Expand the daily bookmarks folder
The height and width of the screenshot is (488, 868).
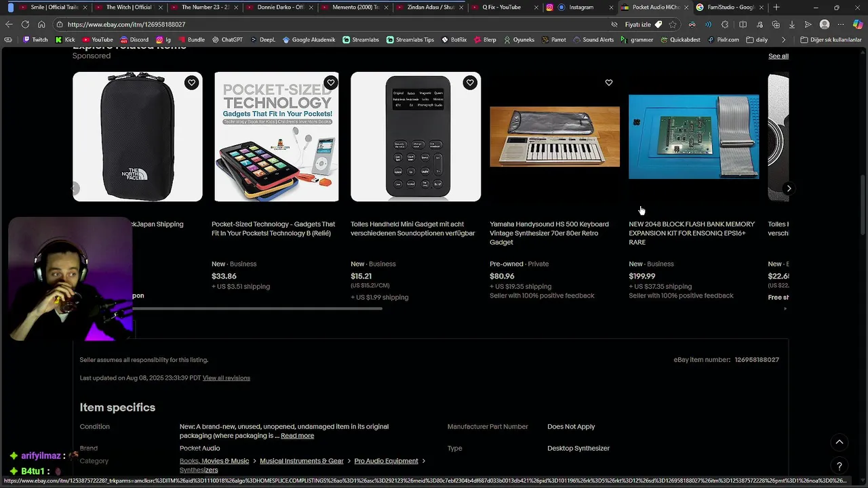pos(757,40)
